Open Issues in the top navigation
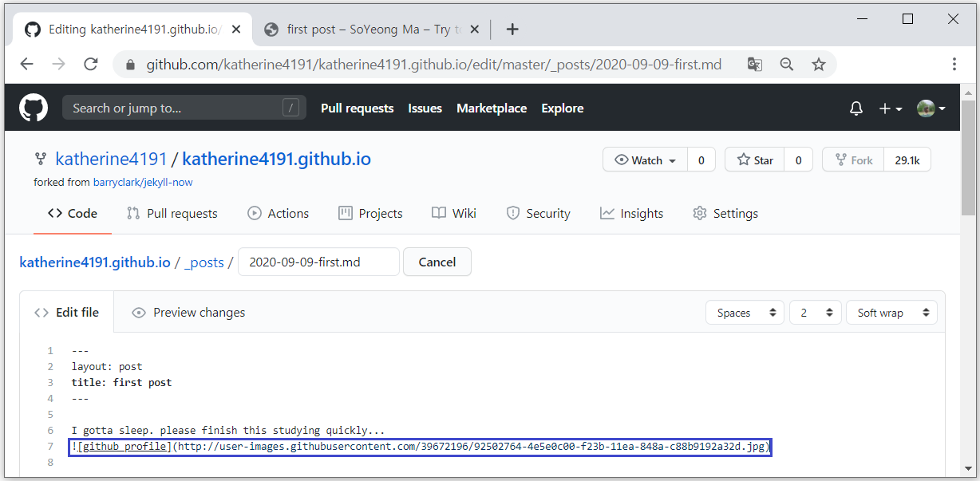980x481 pixels. 425,108
